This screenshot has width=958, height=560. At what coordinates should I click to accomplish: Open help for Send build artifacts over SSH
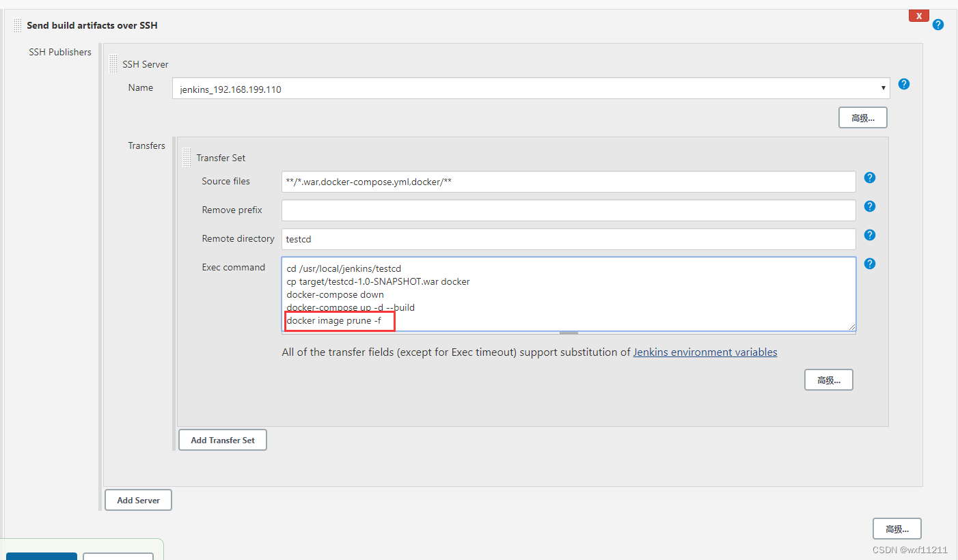click(x=938, y=25)
